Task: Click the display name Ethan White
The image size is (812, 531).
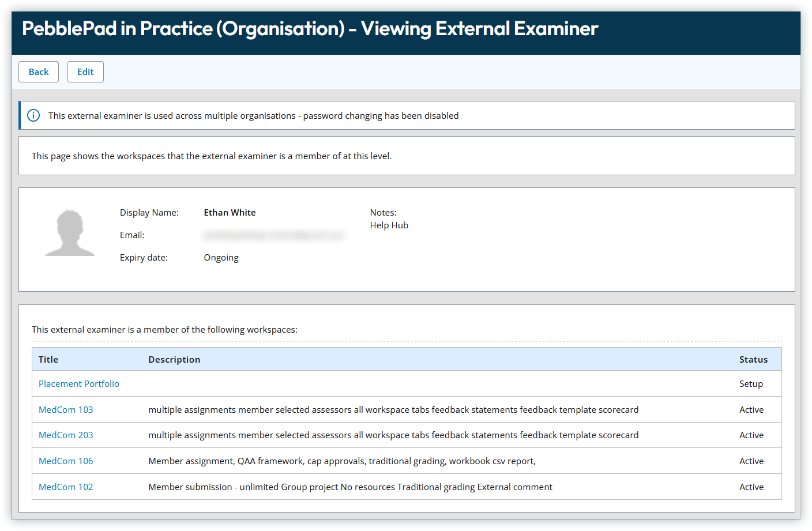Action: pyautogui.click(x=230, y=213)
